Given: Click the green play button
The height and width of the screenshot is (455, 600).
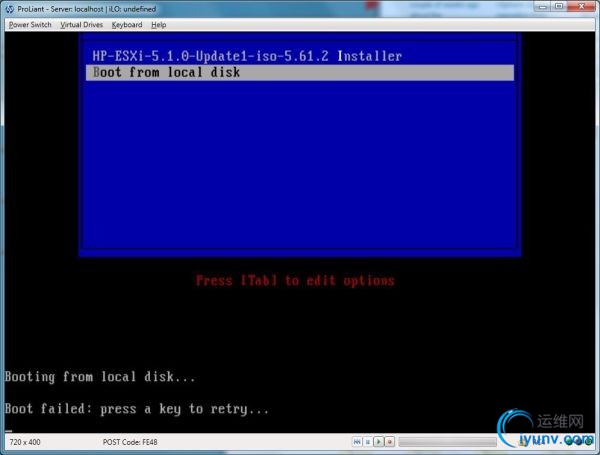Looking at the screenshot, I should click(378, 442).
